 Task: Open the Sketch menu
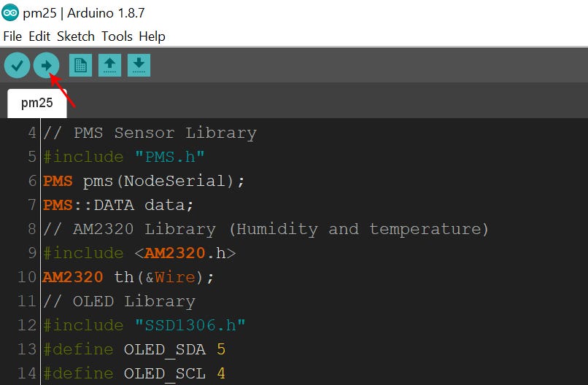pyautogui.click(x=76, y=36)
